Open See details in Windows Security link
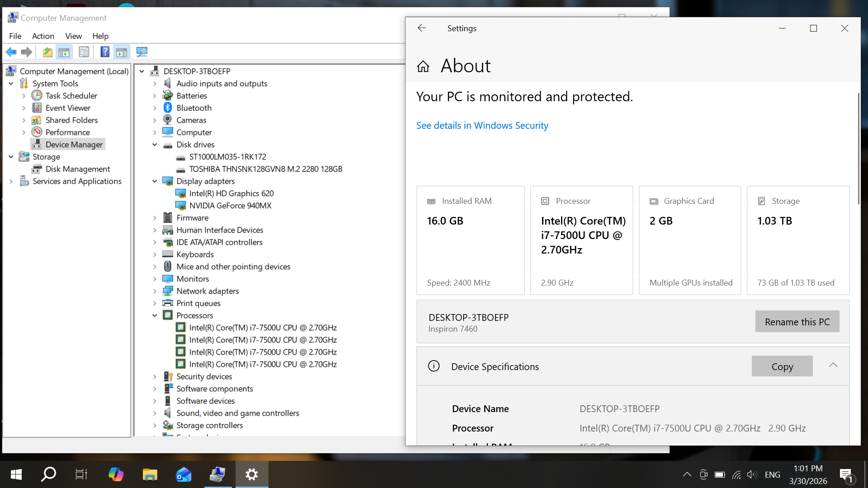Viewport: 868px width, 488px height. [482, 126]
